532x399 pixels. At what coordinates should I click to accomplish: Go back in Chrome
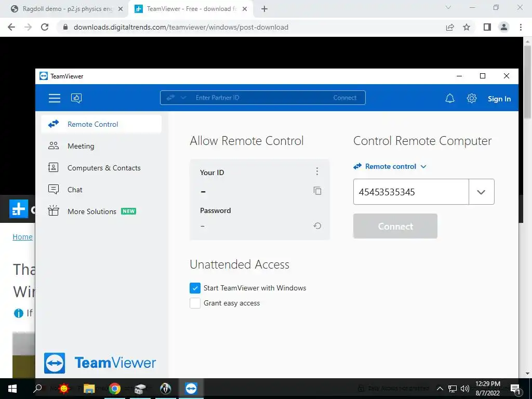coord(11,27)
